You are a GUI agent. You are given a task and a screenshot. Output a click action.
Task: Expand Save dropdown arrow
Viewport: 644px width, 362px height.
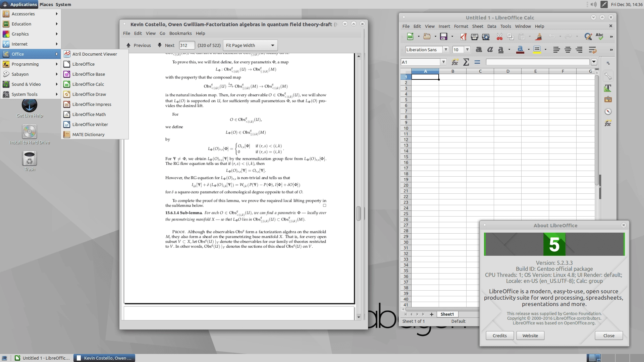(x=452, y=37)
